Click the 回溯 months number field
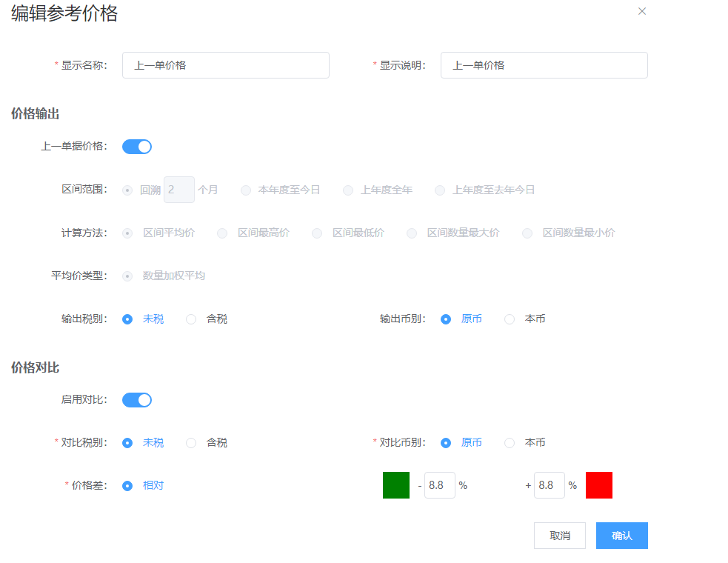728x563 pixels. [178, 190]
